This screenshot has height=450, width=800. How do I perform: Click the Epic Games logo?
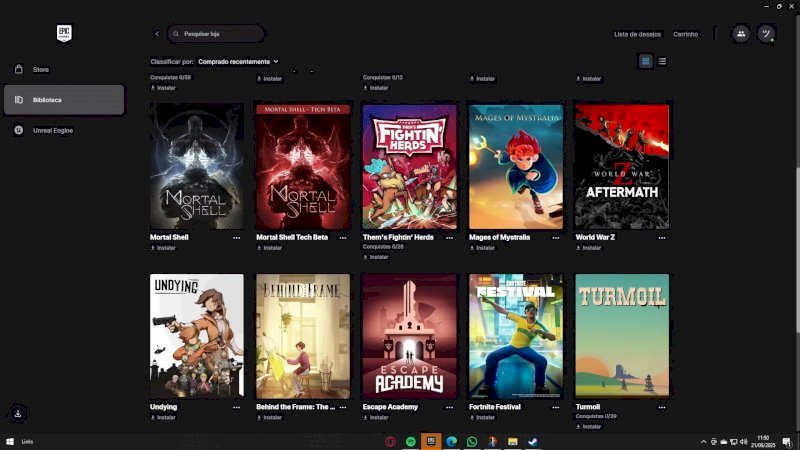64,33
